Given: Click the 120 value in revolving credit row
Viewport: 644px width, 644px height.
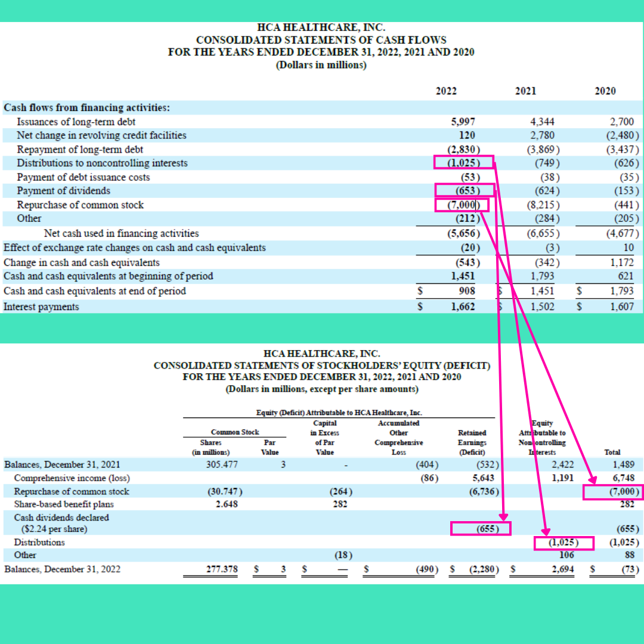Looking at the screenshot, I should pos(467,135).
